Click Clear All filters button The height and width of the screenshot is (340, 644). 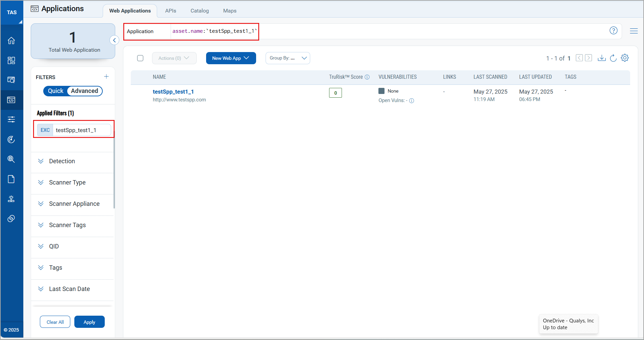click(x=55, y=322)
